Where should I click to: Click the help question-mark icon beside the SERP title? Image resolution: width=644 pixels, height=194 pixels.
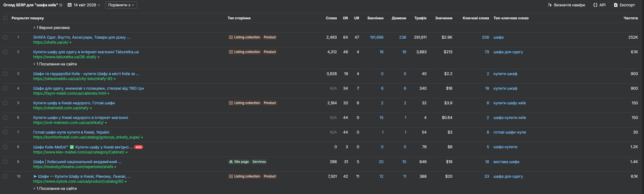click(x=61, y=5)
